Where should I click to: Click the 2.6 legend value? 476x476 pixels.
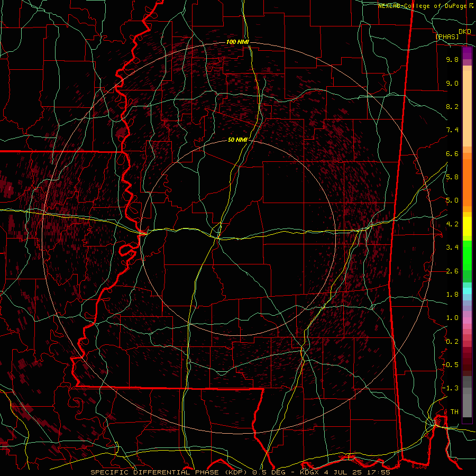(452, 271)
